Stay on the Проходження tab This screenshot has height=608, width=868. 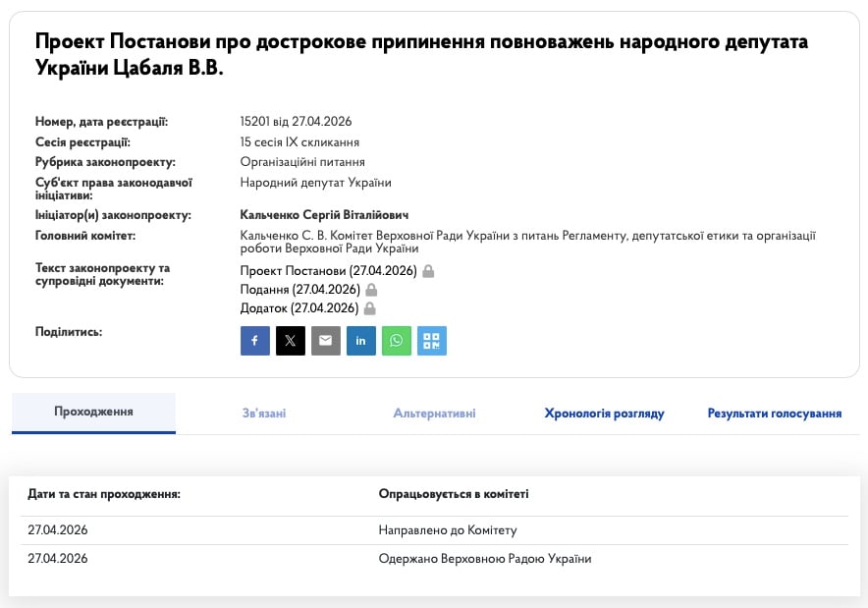point(93,413)
